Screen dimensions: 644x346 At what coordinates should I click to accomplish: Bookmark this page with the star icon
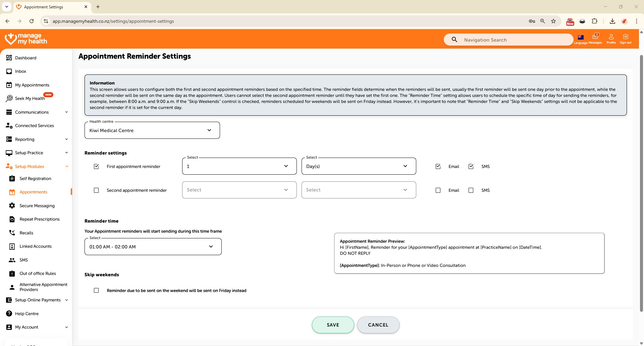click(553, 21)
